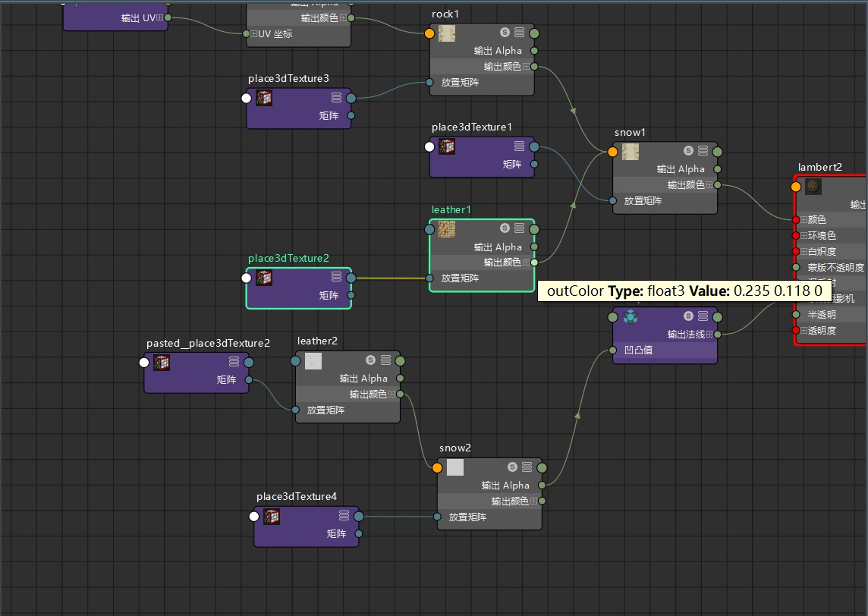Expand 白炽度 attribute on lambert2

point(804,252)
